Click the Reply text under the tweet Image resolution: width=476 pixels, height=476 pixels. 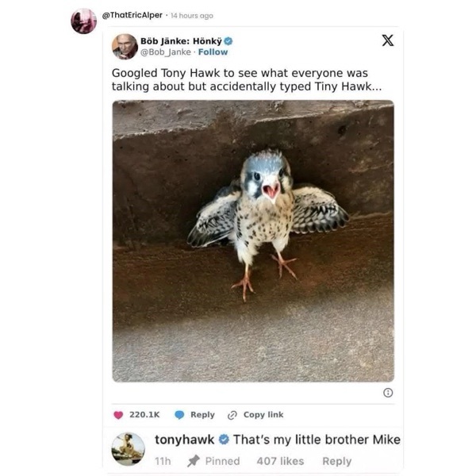pos(202,415)
